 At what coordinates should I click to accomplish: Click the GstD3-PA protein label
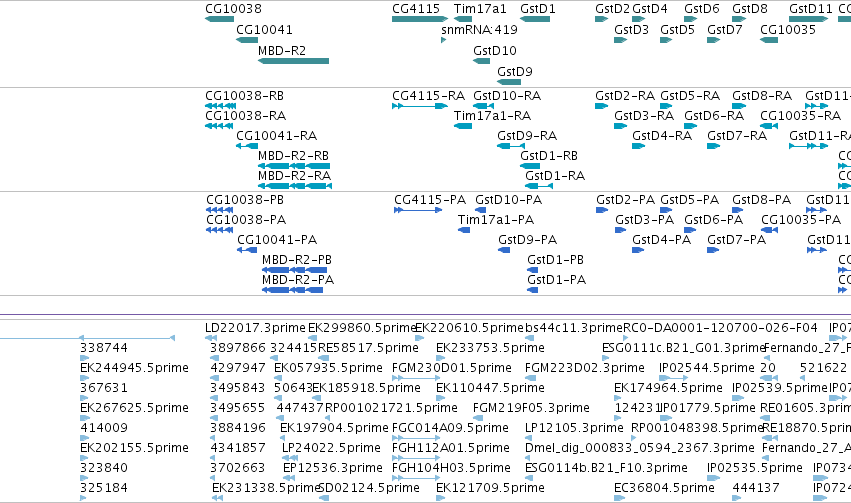(645, 220)
